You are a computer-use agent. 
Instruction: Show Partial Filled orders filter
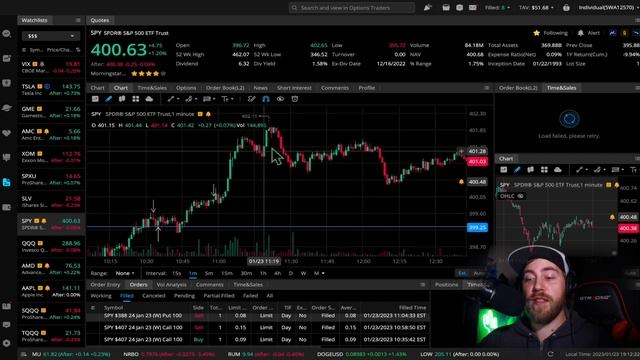[x=219, y=296]
